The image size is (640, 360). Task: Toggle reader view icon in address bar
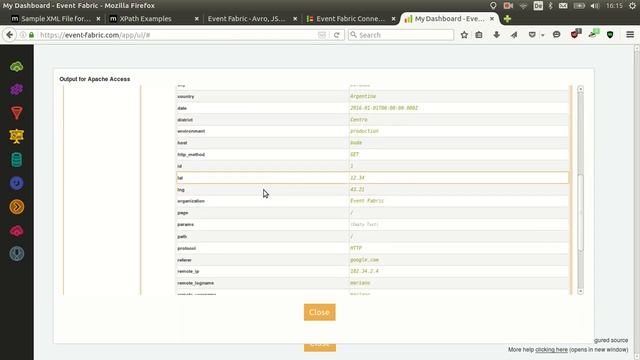[322, 35]
